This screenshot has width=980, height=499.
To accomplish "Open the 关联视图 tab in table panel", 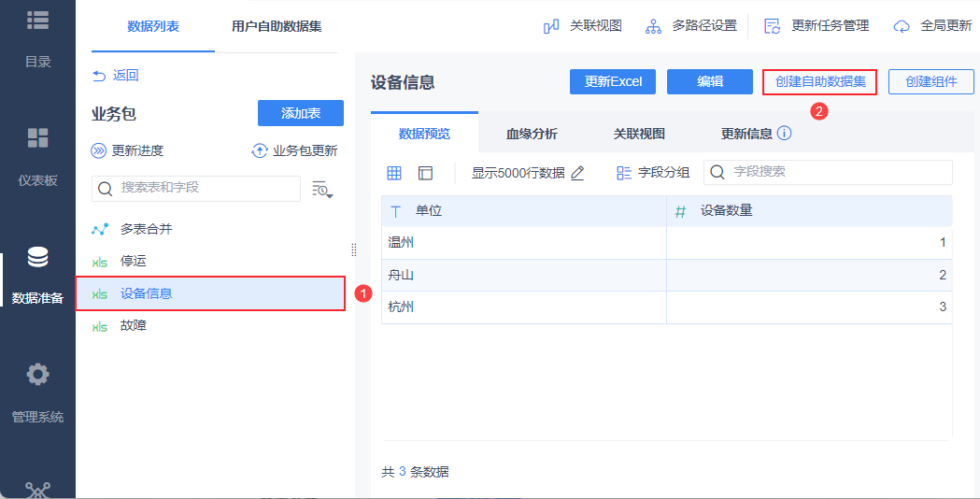I will coord(639,134).
